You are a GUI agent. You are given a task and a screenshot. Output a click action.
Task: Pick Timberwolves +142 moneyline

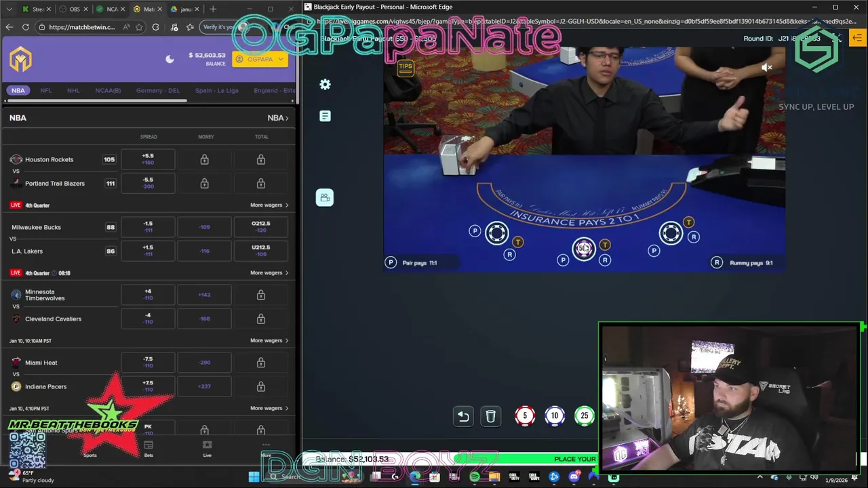coord(204,295)
